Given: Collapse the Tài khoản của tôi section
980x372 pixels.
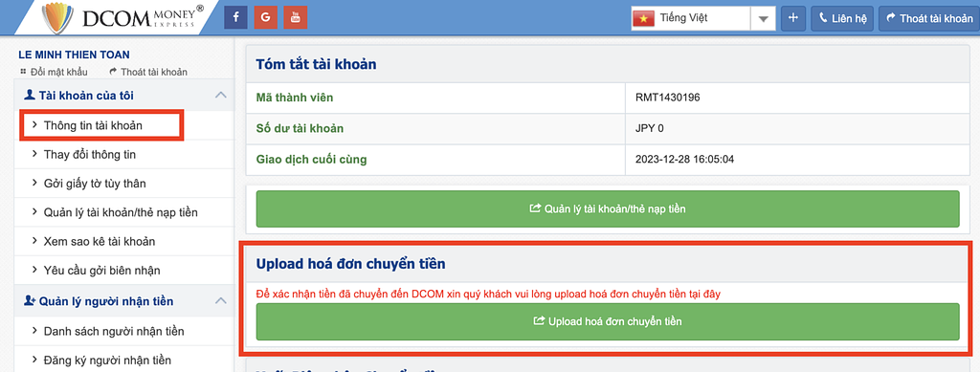Looking at the screenshot, I should (x=220, y=96).
